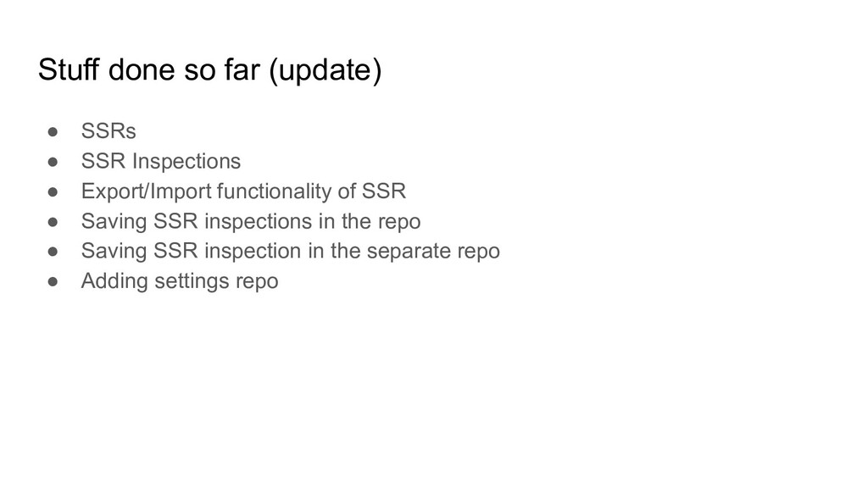Screen dimensions: 868x488
Task: Select the word '(update)' in the title
Action: coord(325,70)
